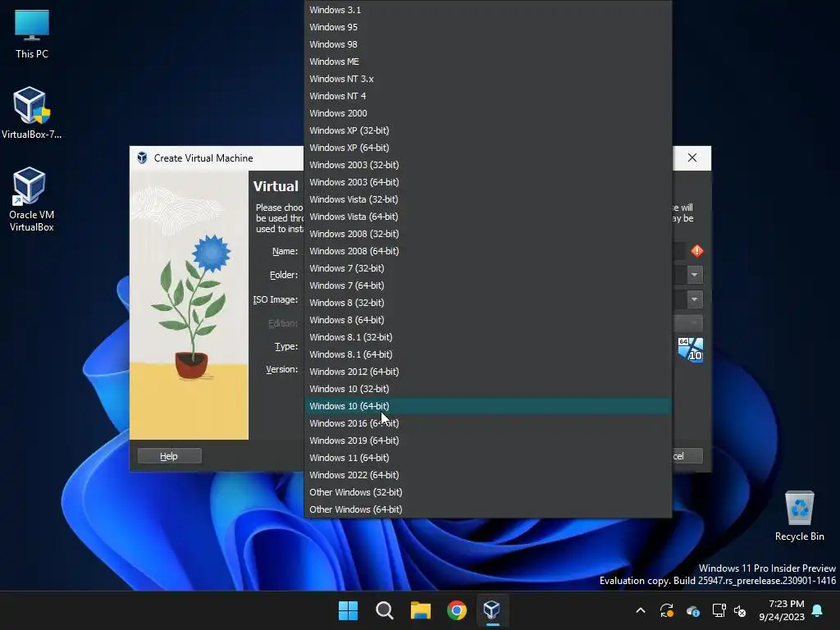Choose Windows XP (32-bit) version
The width and height of the screenshot is (840, 630).
[x=488, y=130]
